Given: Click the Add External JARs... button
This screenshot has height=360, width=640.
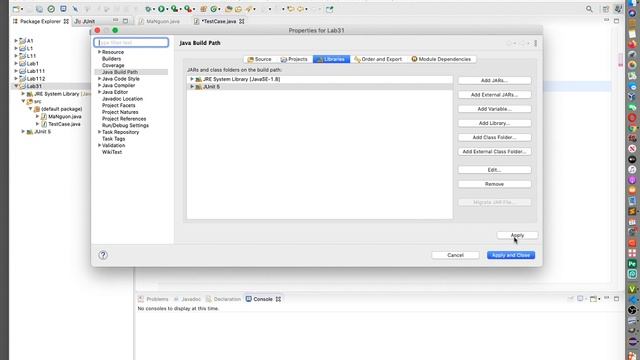Looking at the screenshot, I should 494,95.
